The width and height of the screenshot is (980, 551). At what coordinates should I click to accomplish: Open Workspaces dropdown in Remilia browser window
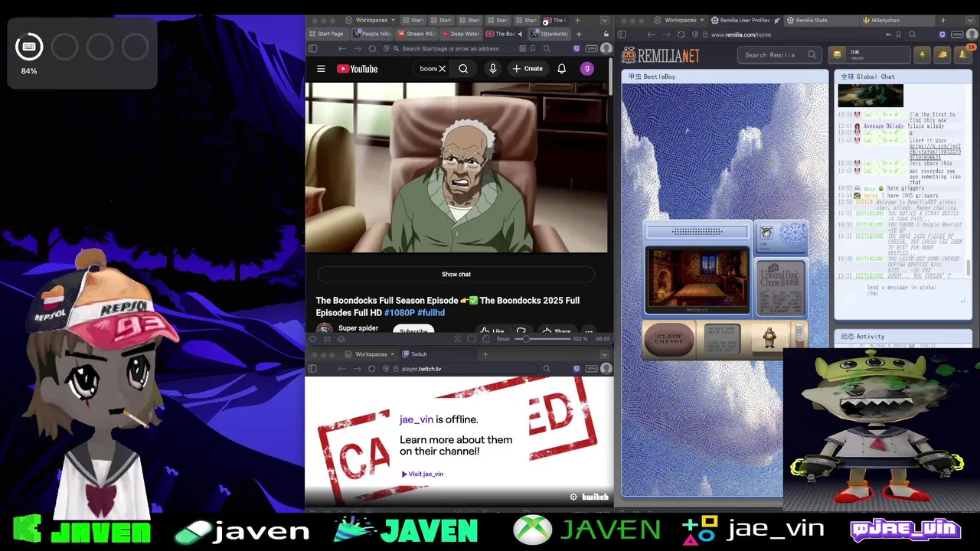[681, 20]
